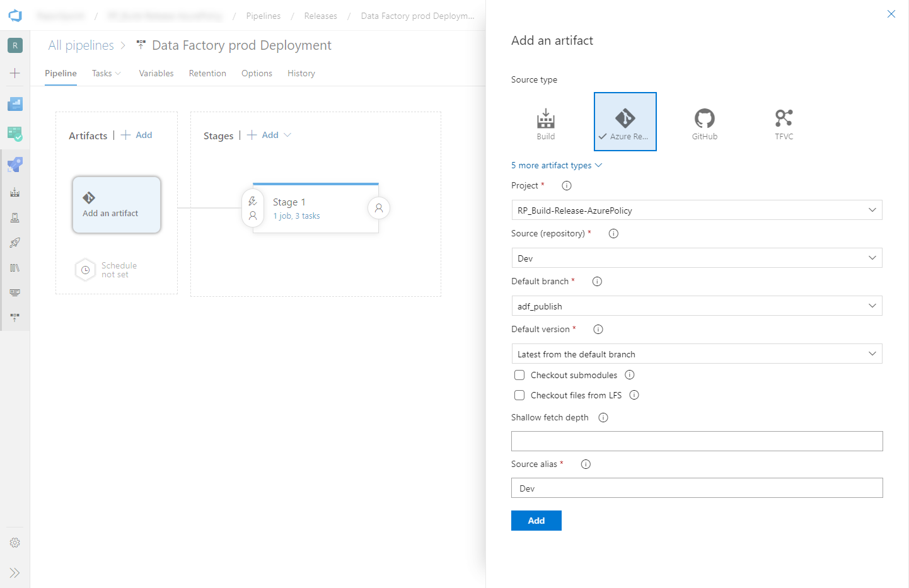Enable Checkout files from LFS checkbox
This screenshot has width=909, height=588.
coord(519,395)
